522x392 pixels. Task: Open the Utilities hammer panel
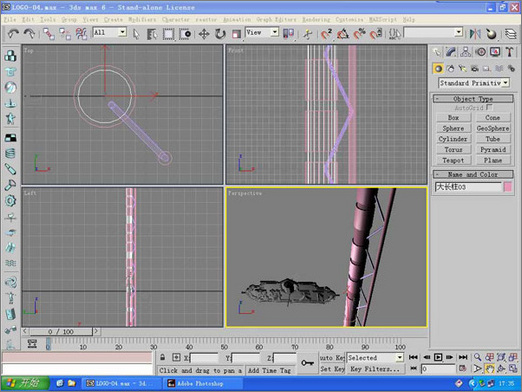point(509,52)
